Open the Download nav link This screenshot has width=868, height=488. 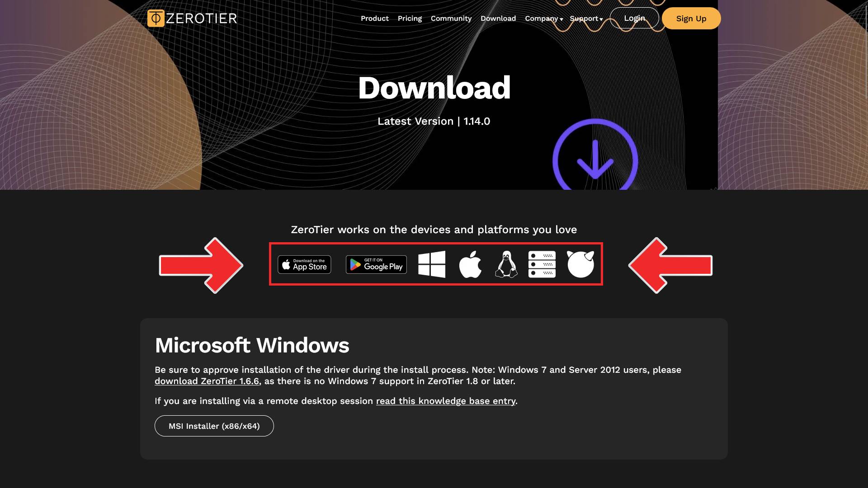(x=498, y=19)
